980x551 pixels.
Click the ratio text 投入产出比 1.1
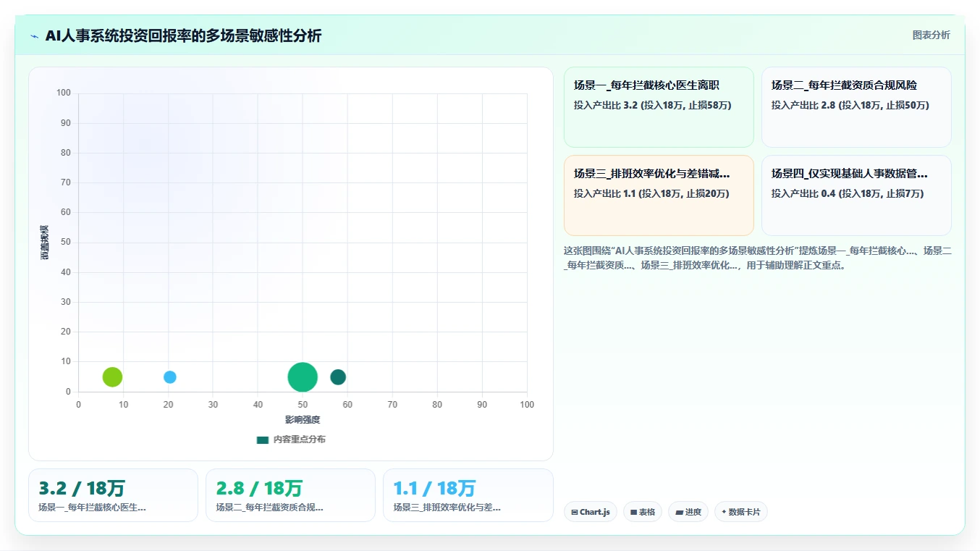605,193
